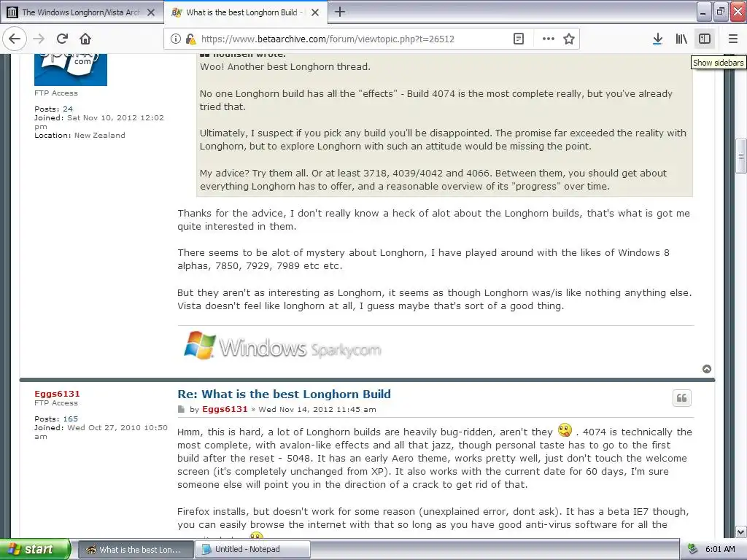Toggle reader view in address bar
Image resolution: width=747 pixels, height=560 pixels.
tap(519, 39)
